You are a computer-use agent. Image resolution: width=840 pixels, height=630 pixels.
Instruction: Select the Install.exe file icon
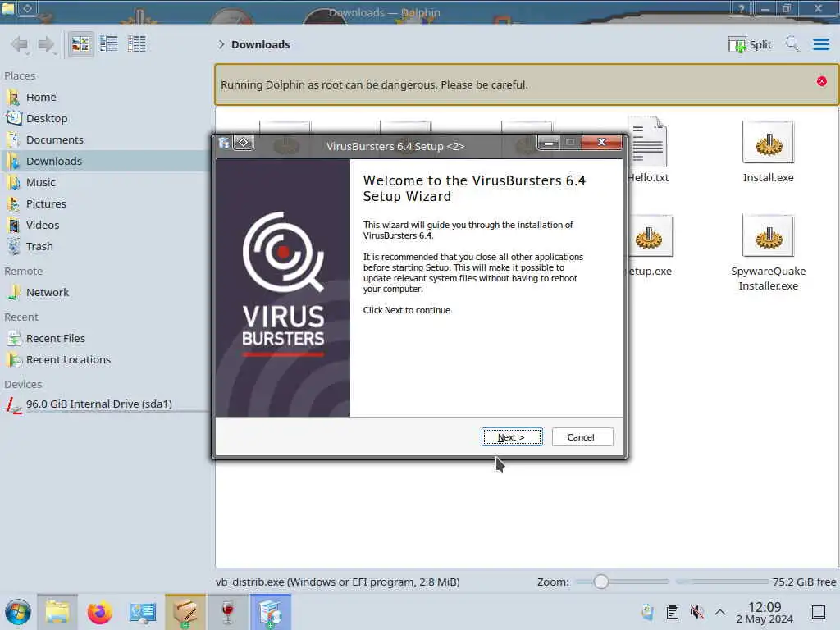point(768,143)
